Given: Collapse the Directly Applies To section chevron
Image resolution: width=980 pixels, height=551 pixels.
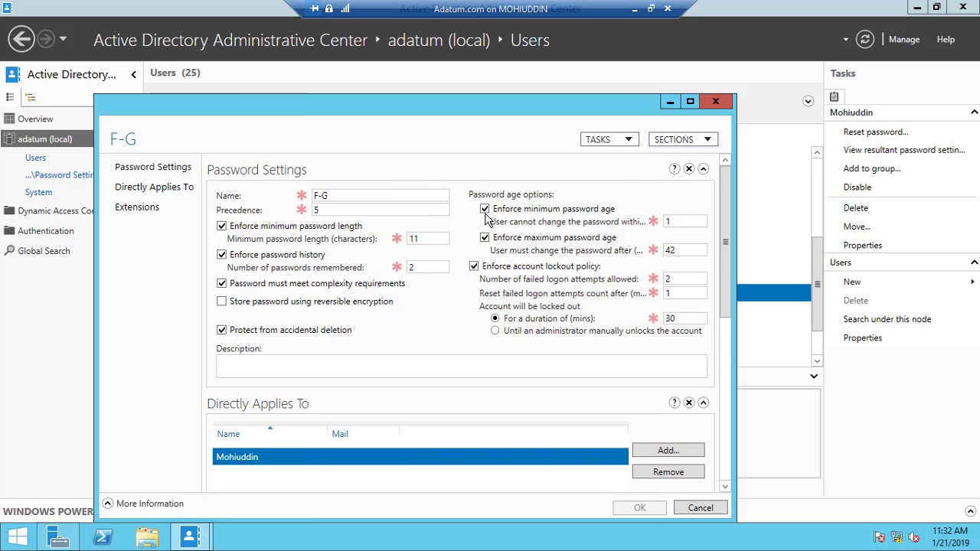Looking at the screenshot, I should pyautogui.click(x=704, y=403).
